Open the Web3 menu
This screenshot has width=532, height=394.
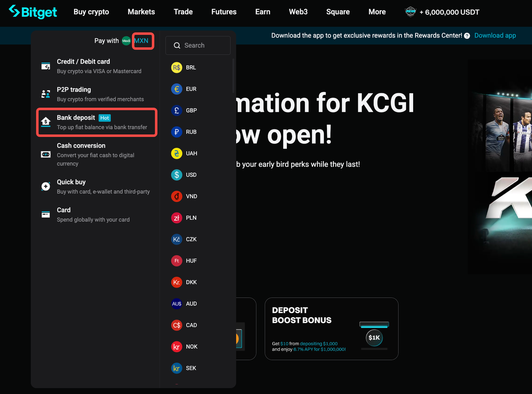point(298,12)
